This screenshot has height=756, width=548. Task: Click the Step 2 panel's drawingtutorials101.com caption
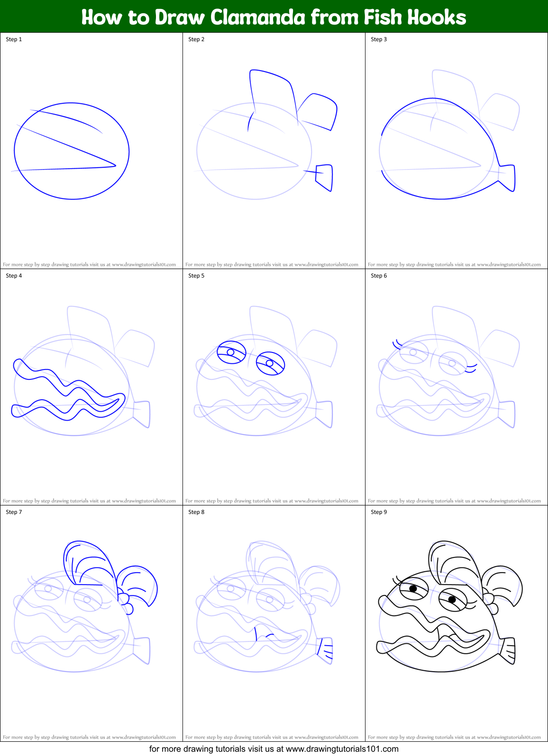(x=272, y=264)
